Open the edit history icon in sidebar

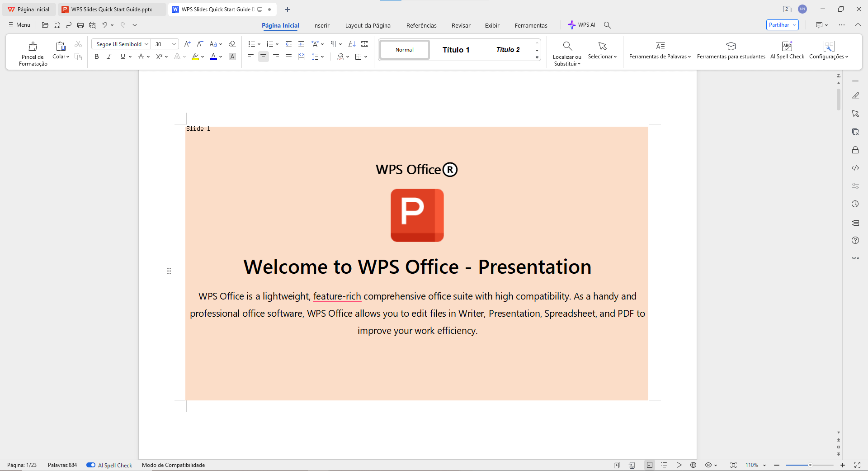(x=855, y=204)
